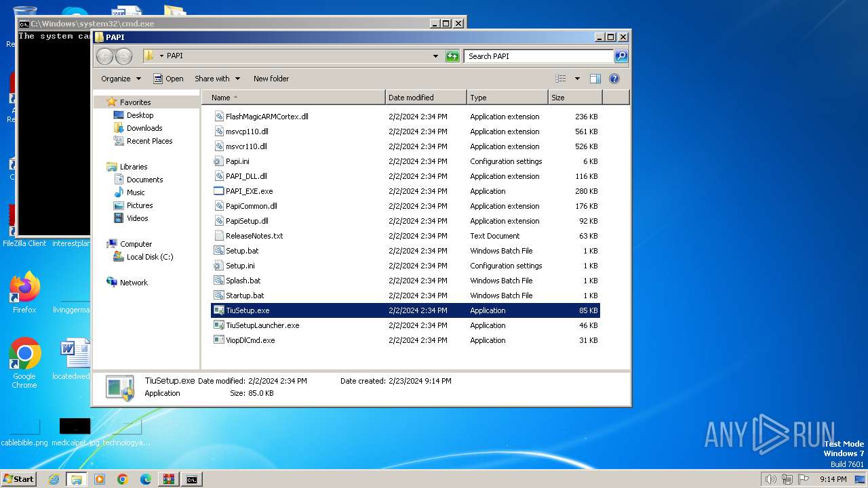Select the PAPI_EXE.exe file icon
The width and height of the screenshot is (868, 488).
click(x=219, y=191)
